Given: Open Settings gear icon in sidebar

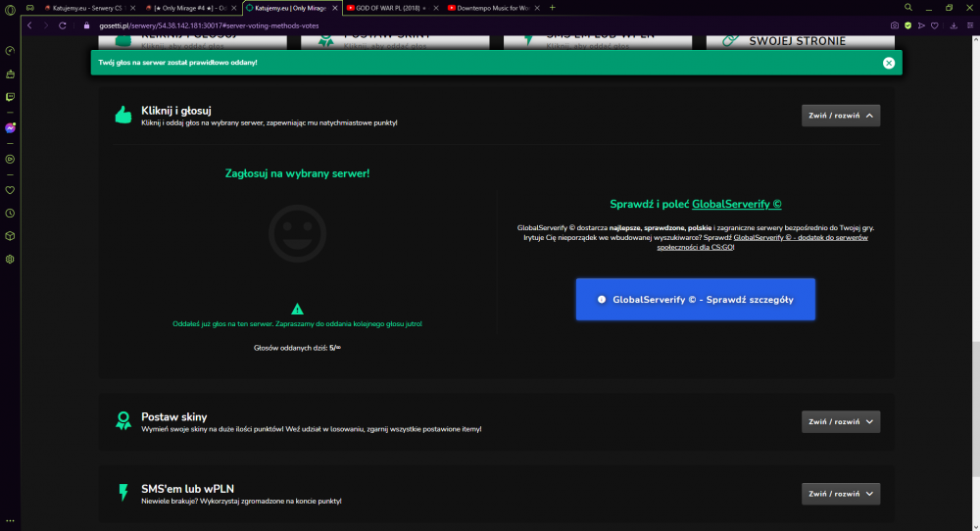Looking at the screenshot, I should coord(10,260).
